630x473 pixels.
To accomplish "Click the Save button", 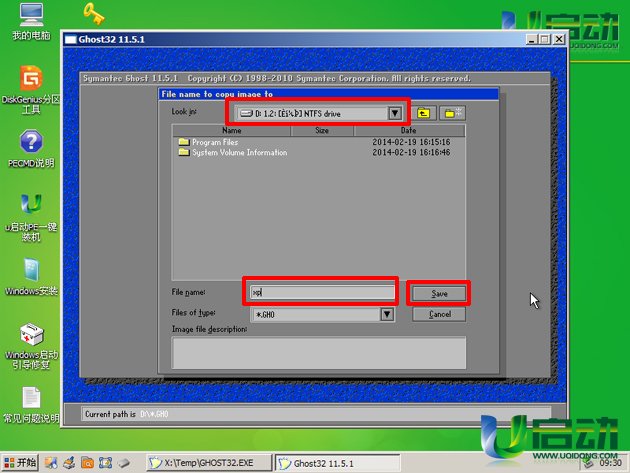I will click(439, 294).
